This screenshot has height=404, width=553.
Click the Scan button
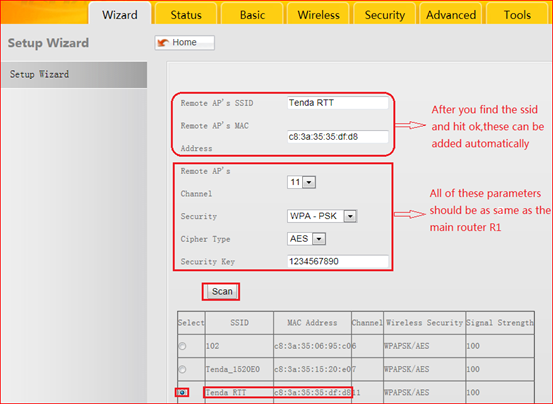[222, 292]
